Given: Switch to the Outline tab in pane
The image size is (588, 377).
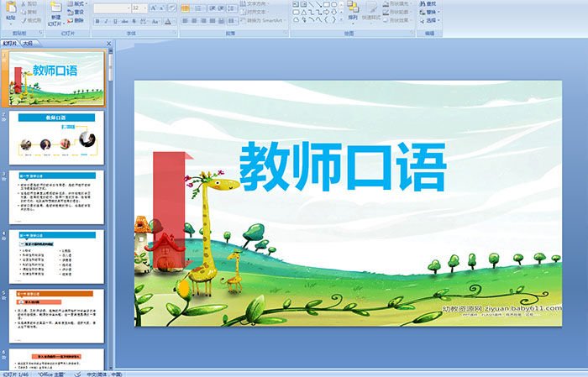Looking at the screenshot, I should click(x=28, y=44).
